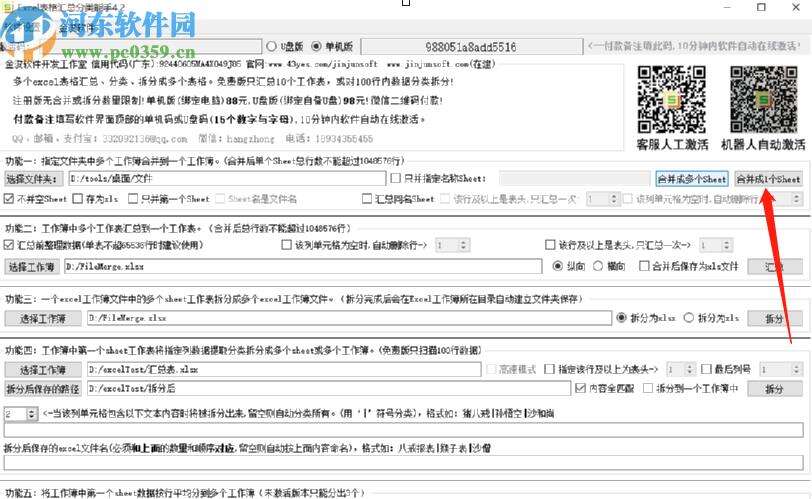
Task: Click 选择工作簿 button in 功能二
Action: pyautogui.click(x=32, y=267)
